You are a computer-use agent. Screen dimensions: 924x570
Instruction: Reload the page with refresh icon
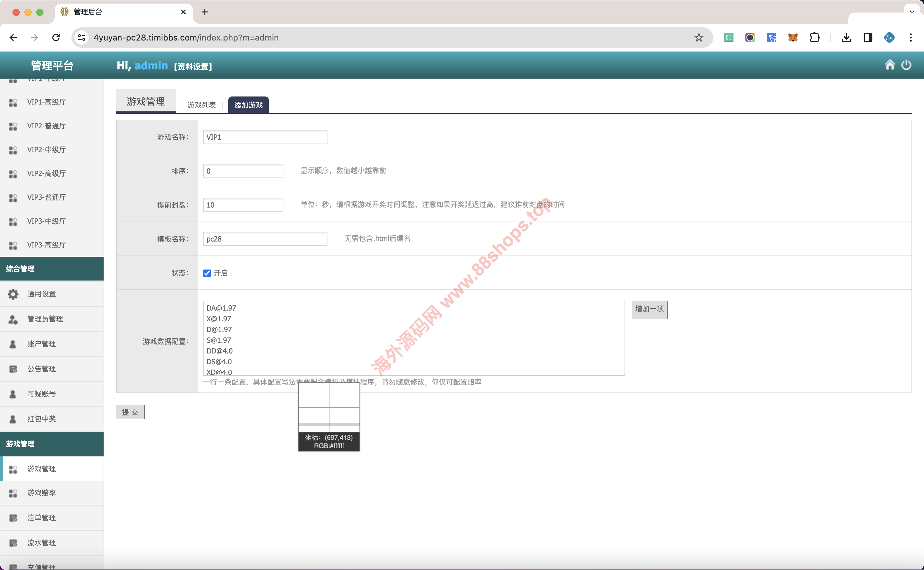pyautogui.click(x=56, y=37)
